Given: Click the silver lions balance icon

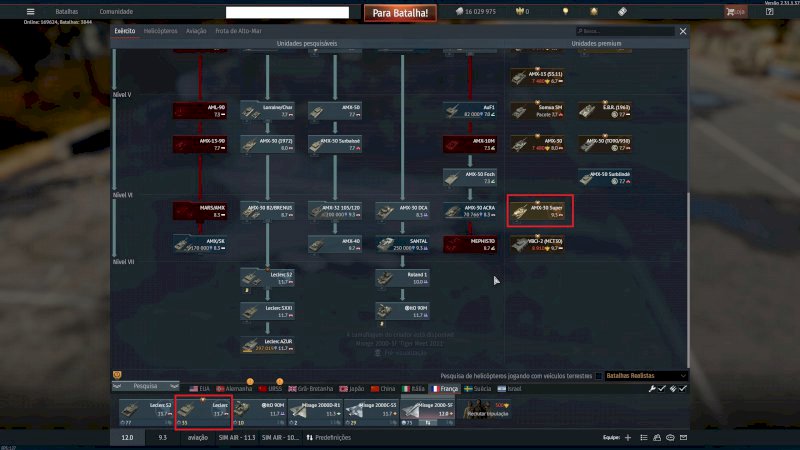Looking at the screenshot, I should coord(459,11).
